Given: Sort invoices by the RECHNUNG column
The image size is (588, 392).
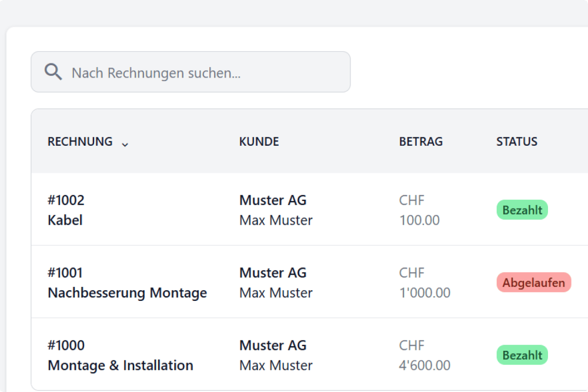Looking at the screenshot, I should point(80,142).
